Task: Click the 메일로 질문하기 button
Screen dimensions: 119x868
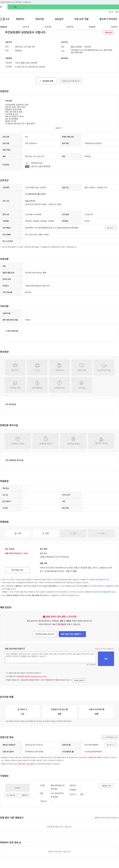Action: pyautogui.click(x=79, y=680)
